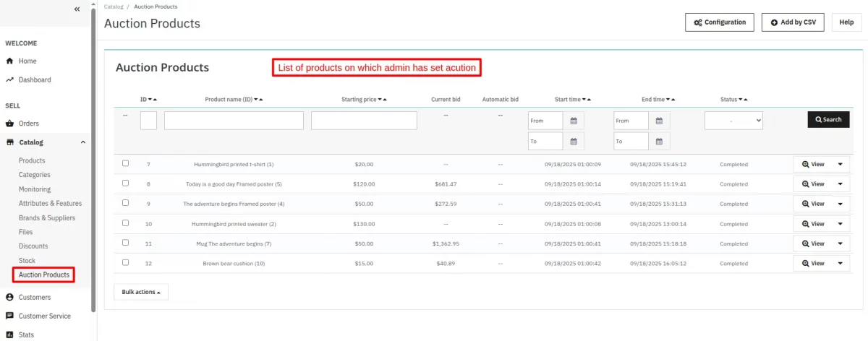Image resolution: width=868 pixels, height=341 pixels.
Task: Collapse the sidebar with the double-chevron icon
Action: point(77,9)
